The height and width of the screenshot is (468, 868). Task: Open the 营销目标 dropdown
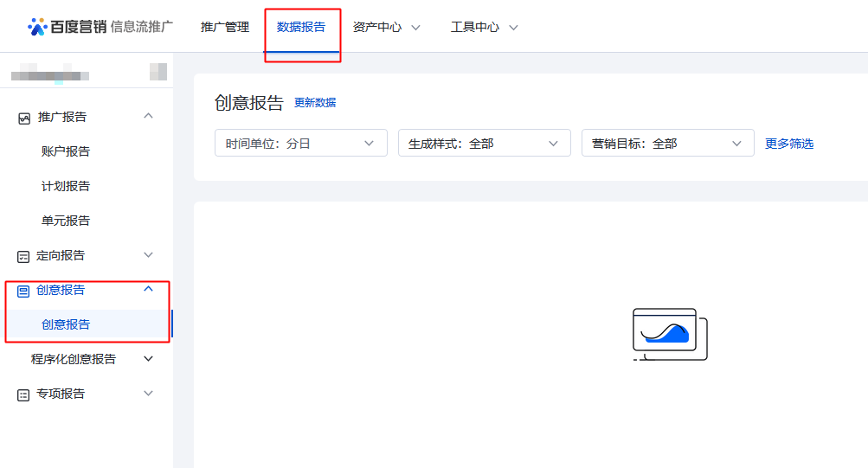click(x=667, y=144)
